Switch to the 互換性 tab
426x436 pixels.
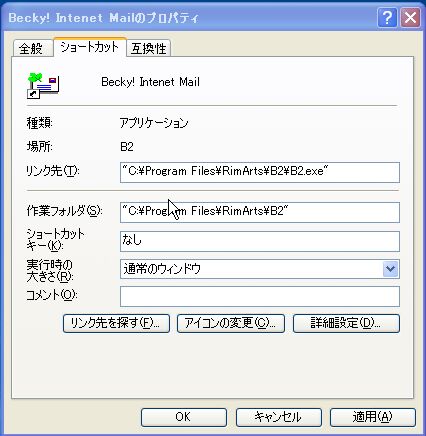click(x=149, y=48)
